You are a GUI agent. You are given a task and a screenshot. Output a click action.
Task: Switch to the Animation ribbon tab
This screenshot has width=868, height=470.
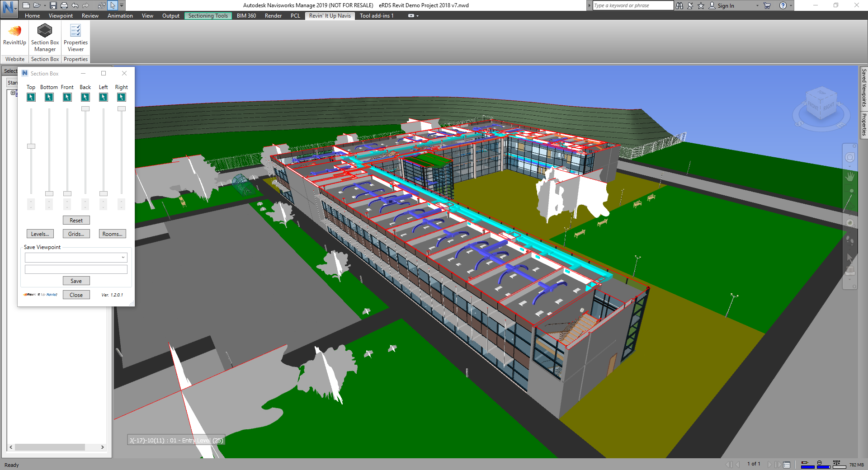click(x=120, y=16)
